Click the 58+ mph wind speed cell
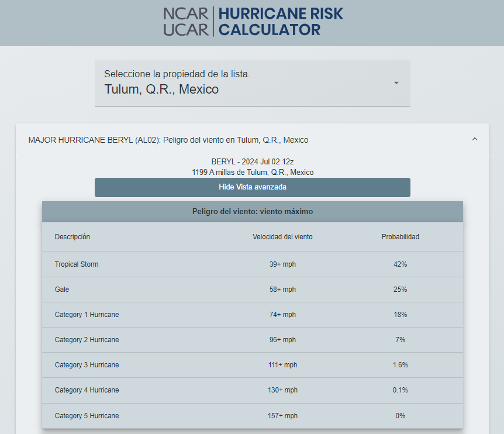The height and width of the screenshot is (434, 504). click(282, 290)
